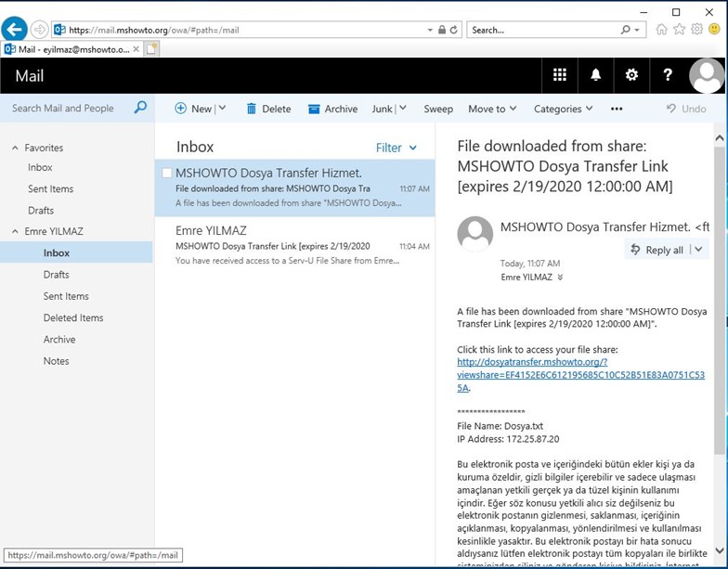Viewport: 728px width, 569px height.
Task: Collapse the Emre YILMAZ folder group
Action: coord(15,231)
